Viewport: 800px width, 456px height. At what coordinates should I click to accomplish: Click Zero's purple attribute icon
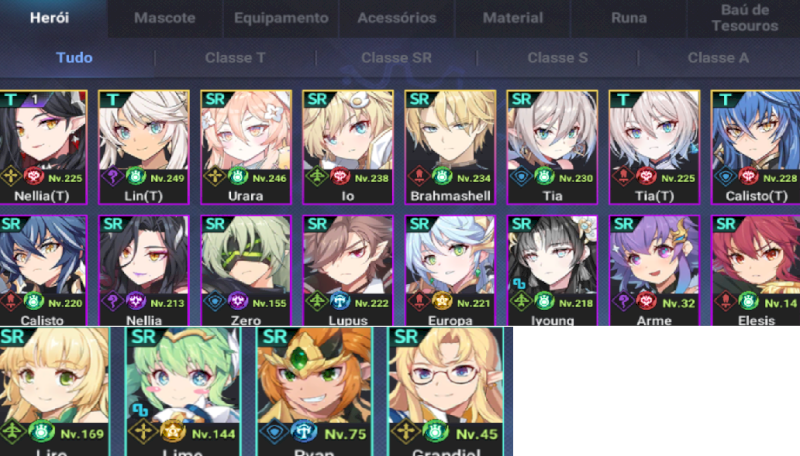[238, 301]
